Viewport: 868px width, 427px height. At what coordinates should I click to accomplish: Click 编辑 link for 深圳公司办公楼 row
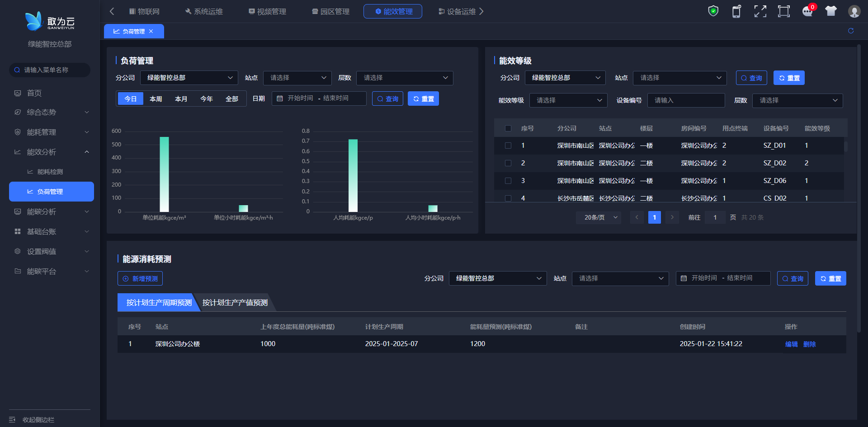tap(791, 344)
